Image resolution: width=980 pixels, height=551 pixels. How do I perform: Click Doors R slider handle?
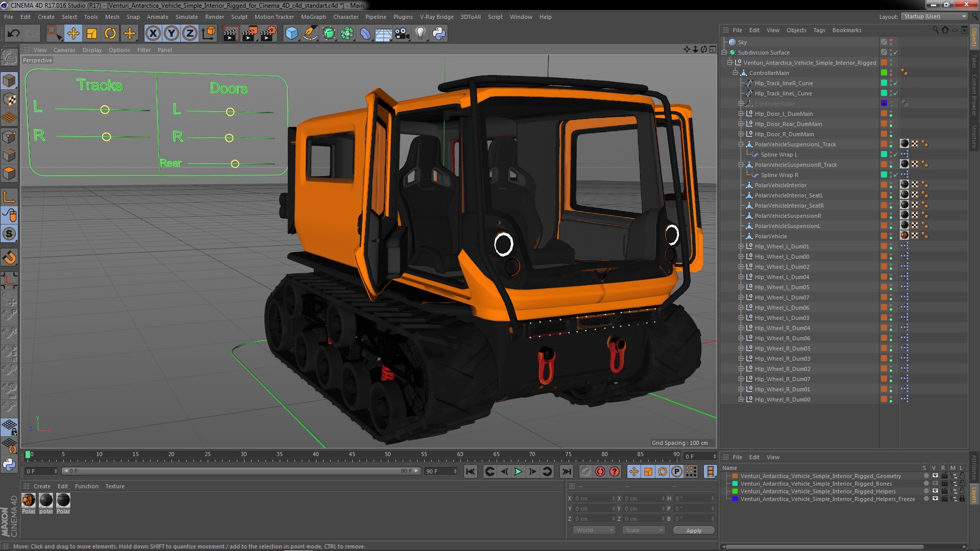(229, 138)
